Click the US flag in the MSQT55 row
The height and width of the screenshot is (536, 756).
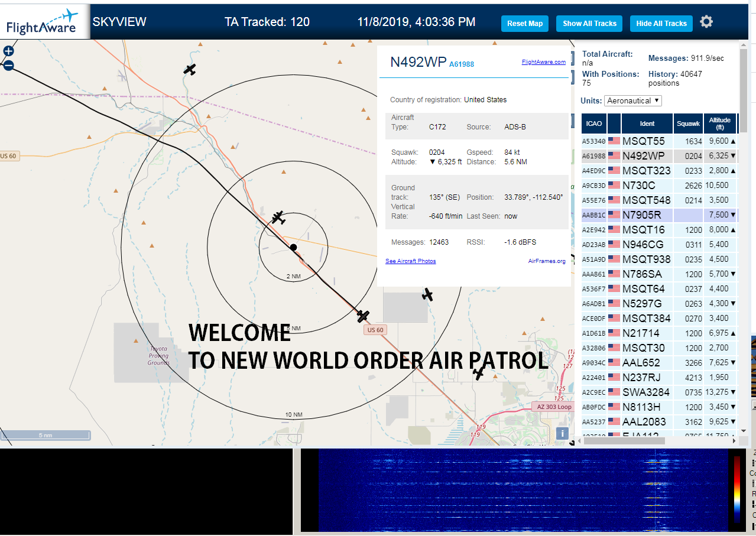point(614,141)
